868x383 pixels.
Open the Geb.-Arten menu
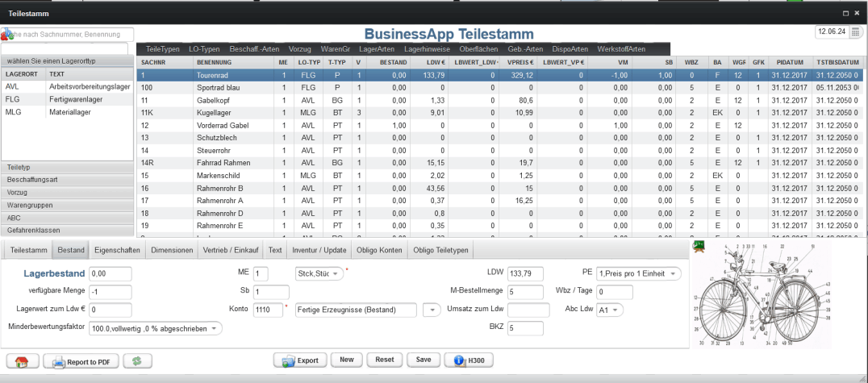coord(525,48)
